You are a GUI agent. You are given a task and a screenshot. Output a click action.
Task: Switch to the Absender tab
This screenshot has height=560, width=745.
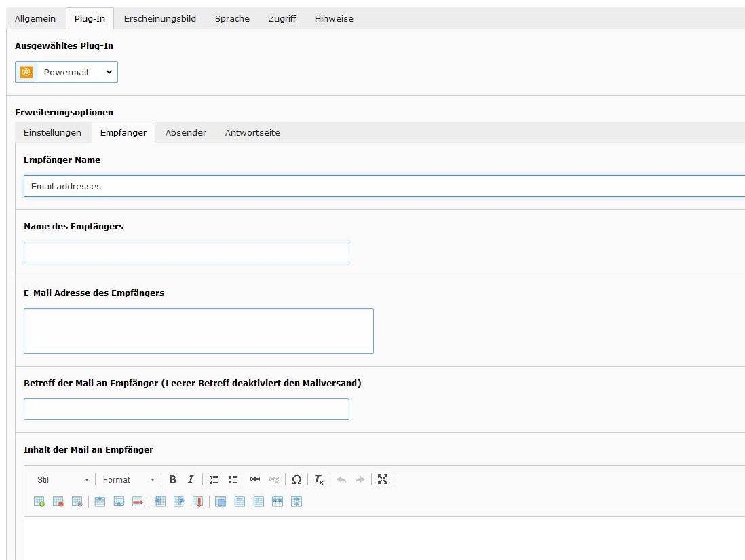point(185,132)
